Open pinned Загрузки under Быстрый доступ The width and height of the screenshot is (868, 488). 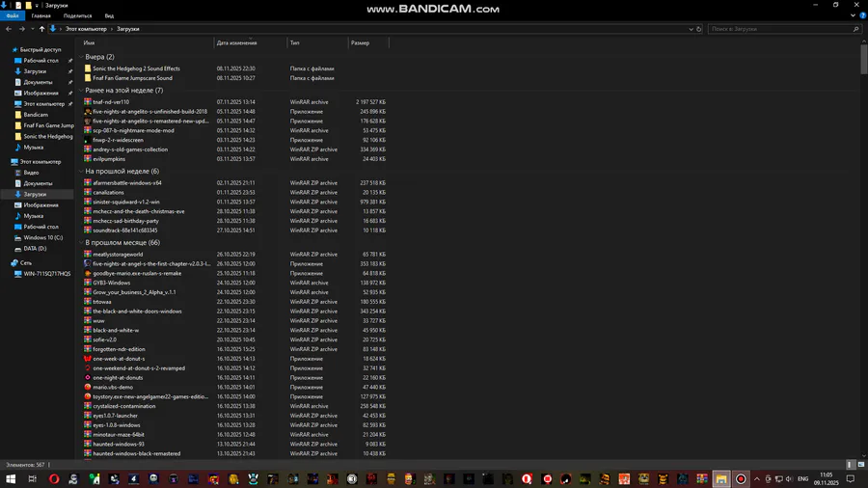click(35, 71)
